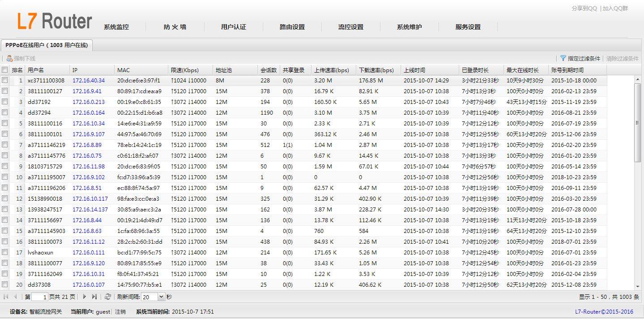Viewport: 644px width, 319px height.
Task: Go to the previous page
Action: 16,297
